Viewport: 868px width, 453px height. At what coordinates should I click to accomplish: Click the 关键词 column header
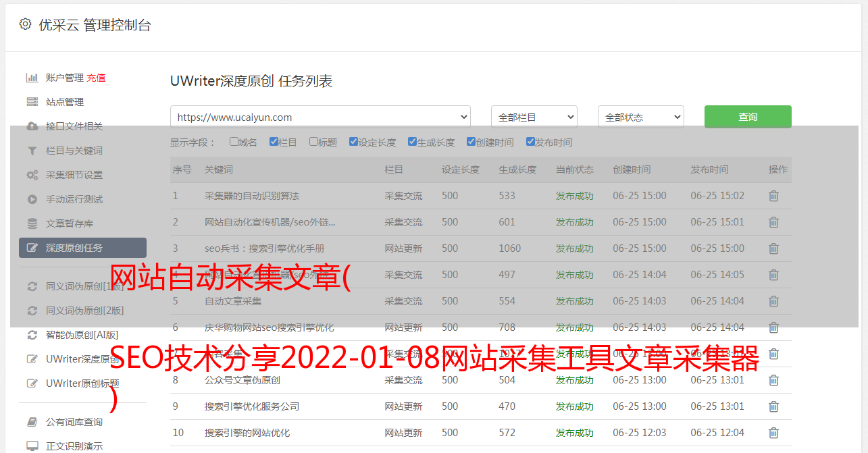click(x=219, y=169)
